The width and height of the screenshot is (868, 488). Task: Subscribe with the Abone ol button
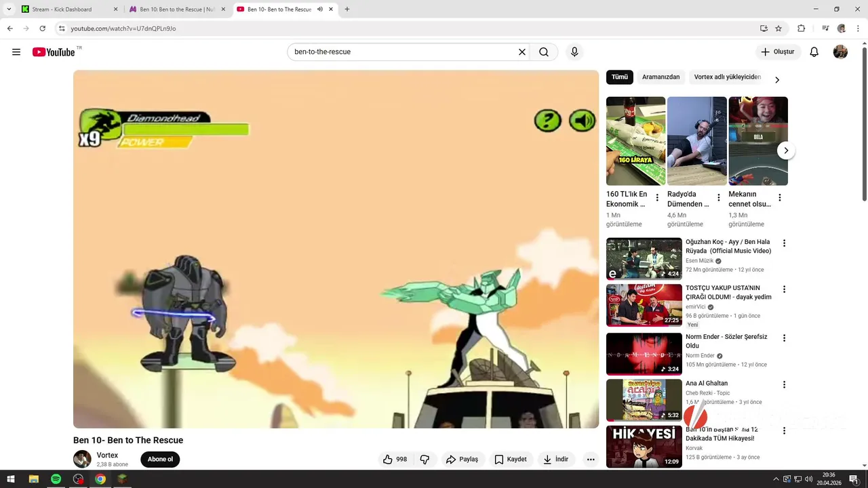pyautogui.click(x=160, y=460)
